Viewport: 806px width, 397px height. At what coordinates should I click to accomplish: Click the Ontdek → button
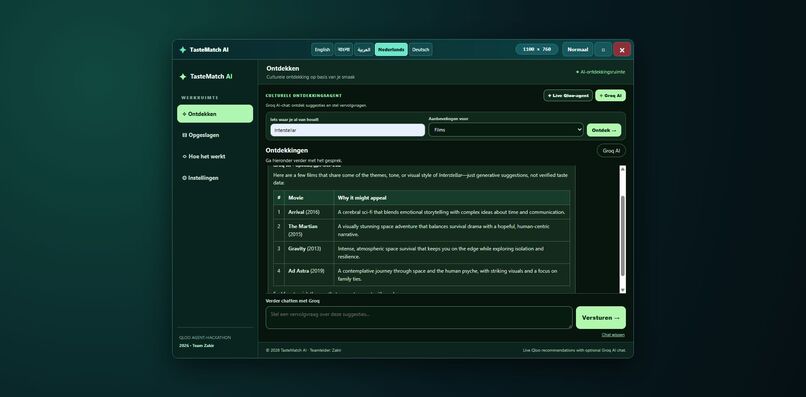coord(604,130)
